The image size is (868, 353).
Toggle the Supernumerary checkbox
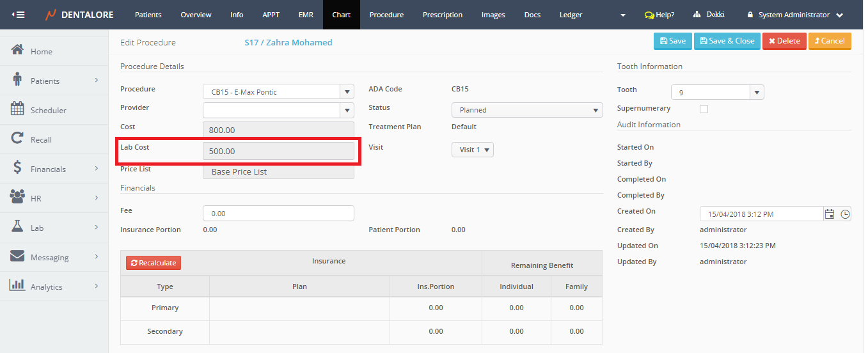click(x=704, y=109)
